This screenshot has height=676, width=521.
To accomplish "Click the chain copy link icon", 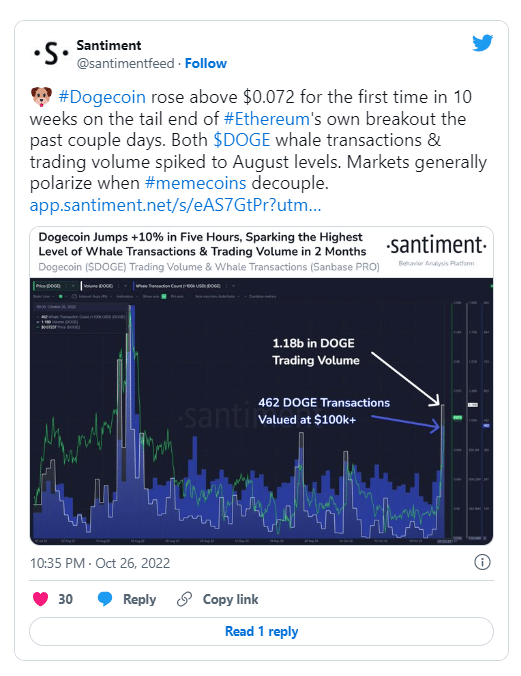I will pyautogui.click(x=185, y=599).
